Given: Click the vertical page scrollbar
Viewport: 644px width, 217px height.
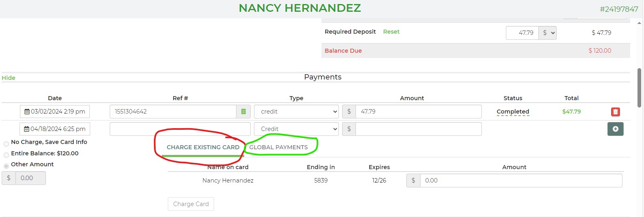Looking at the screenshot, I should click(639, 87).
